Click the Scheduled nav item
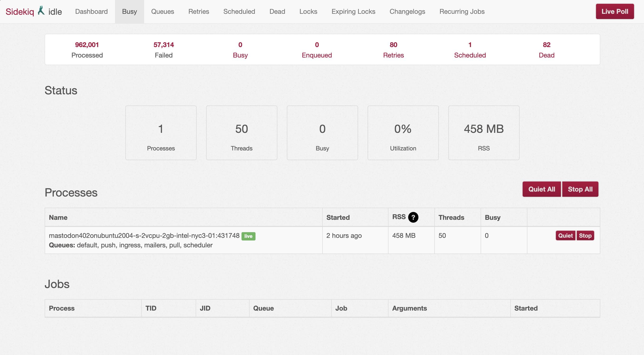Image resolution: width=644 pixels, height=355 pixels. pyautogui.click(x=239, y=11)
